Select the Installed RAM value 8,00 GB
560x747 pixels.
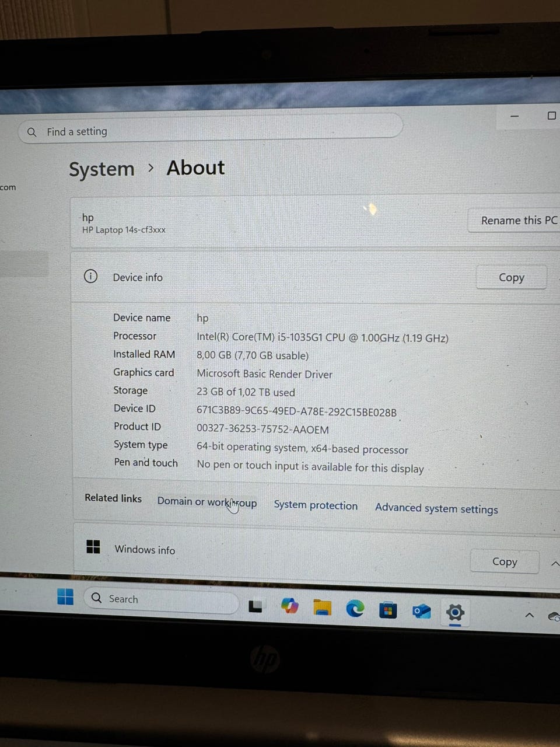[x=253, y=355]
